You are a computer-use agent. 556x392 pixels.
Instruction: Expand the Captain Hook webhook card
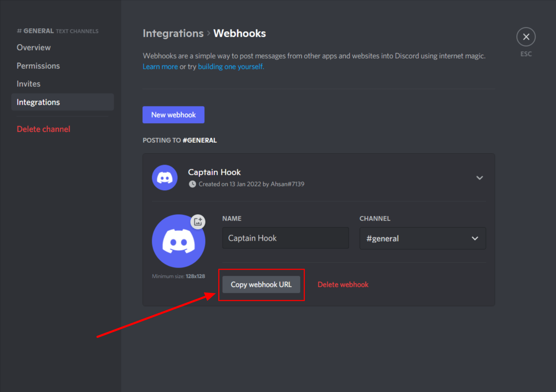click(480, 177)
